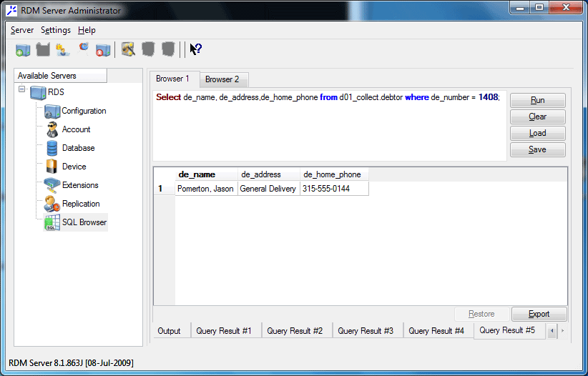Click row header number 1

coord(165,189)
